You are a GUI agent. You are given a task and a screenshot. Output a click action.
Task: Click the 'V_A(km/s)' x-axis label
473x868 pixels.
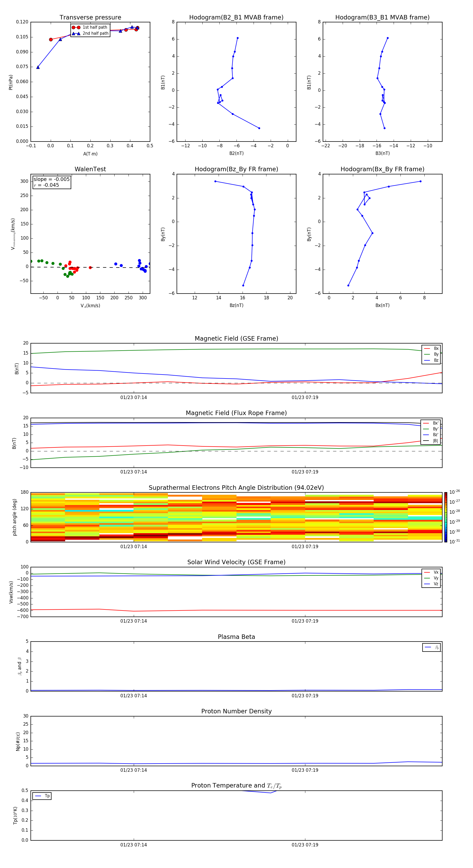coord(90,306)
